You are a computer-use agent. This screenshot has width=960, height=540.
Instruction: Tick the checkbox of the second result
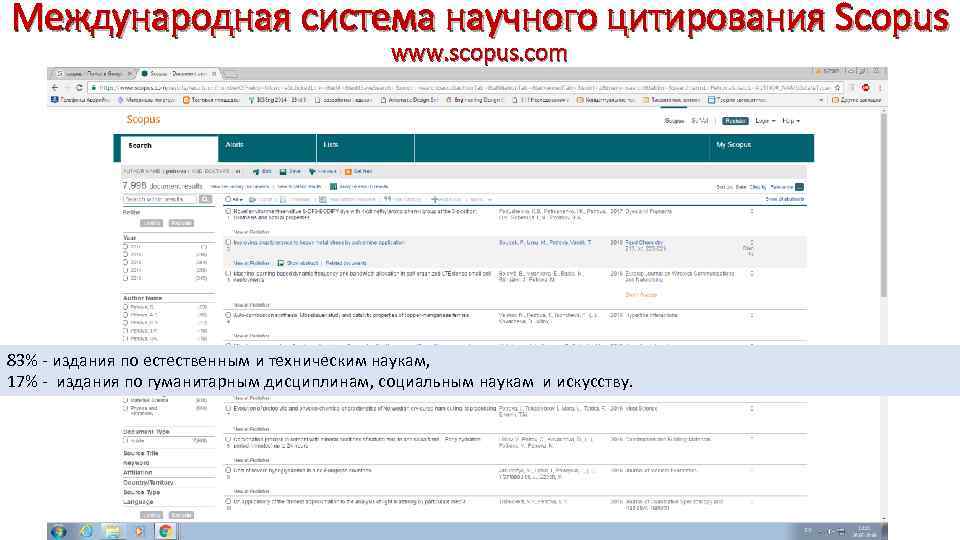coord(228,242)
